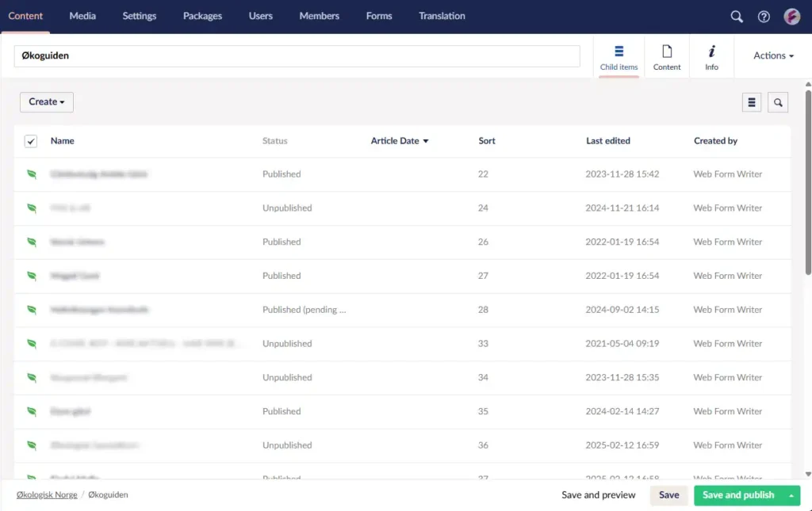Click the leaf icon of sort 22 row
This screenshot has width=812, height=511.
32,174
